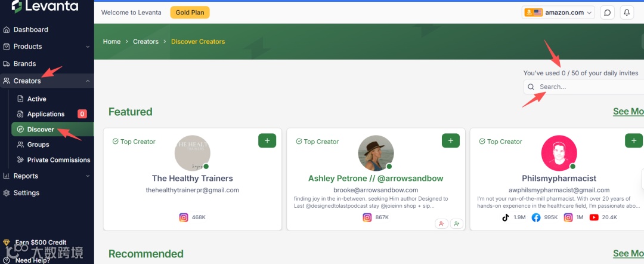Click the diamond icon by Earn Credit

click(x=6, y=242)
